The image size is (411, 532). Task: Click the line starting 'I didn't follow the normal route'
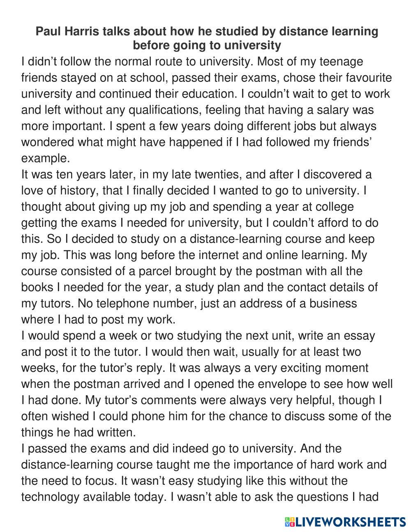click(192, 62)
